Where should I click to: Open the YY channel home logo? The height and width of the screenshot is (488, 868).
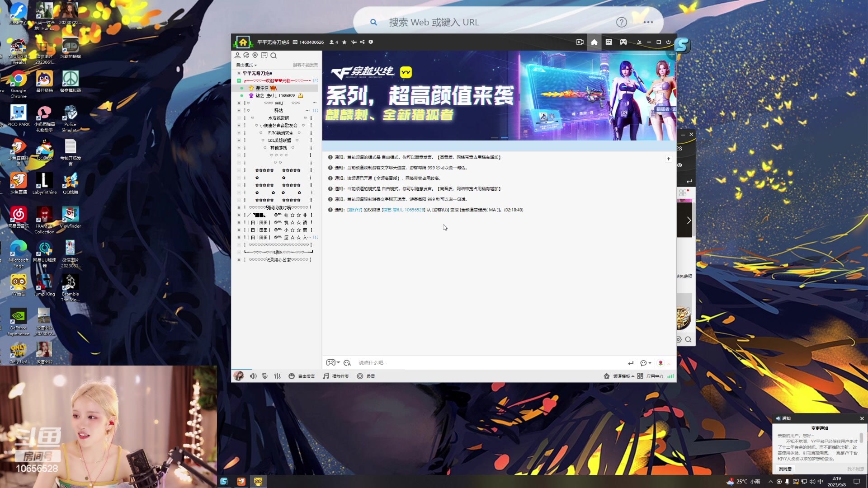click(x=243, y=42)
